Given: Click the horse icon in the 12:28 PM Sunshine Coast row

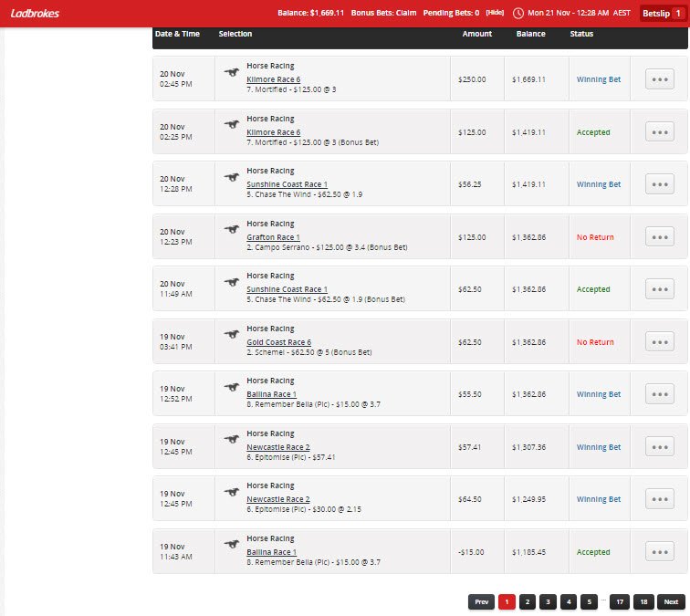Looking at the screenshot, I should 232,177.
